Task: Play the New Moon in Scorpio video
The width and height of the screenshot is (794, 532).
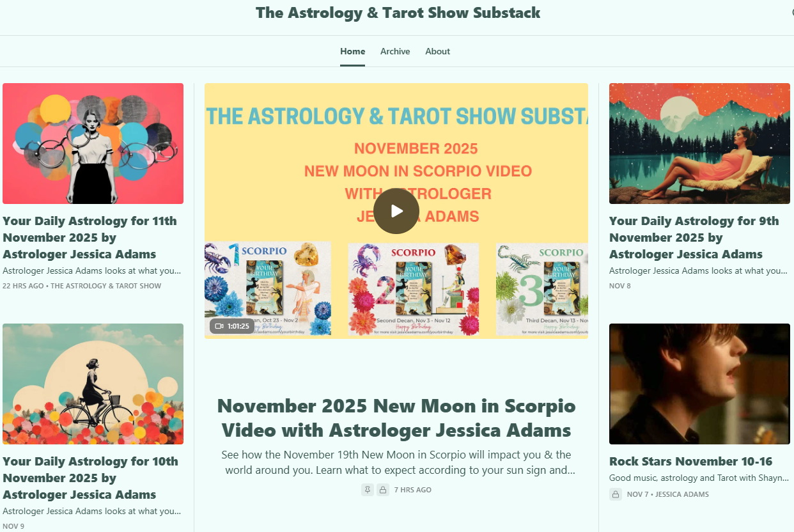Action: (x=396, y=211)
